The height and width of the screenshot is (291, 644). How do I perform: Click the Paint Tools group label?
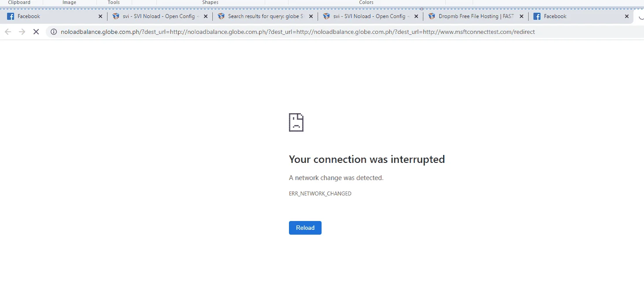coord(114,3)
